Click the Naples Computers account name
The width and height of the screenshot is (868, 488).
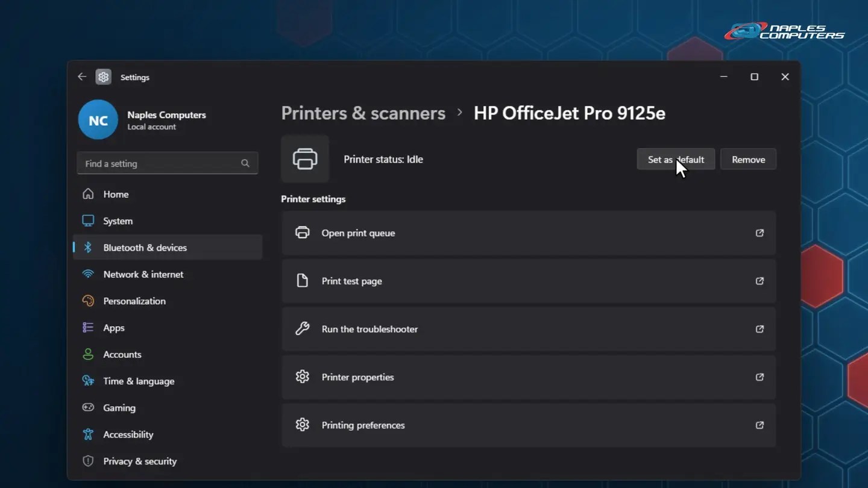(166, 115)
